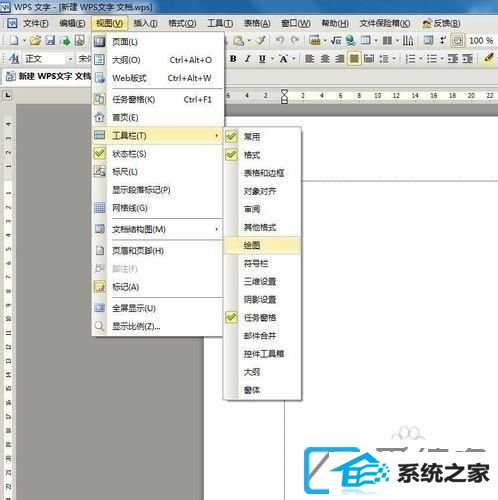Create a new blank document

click(14, 41)
